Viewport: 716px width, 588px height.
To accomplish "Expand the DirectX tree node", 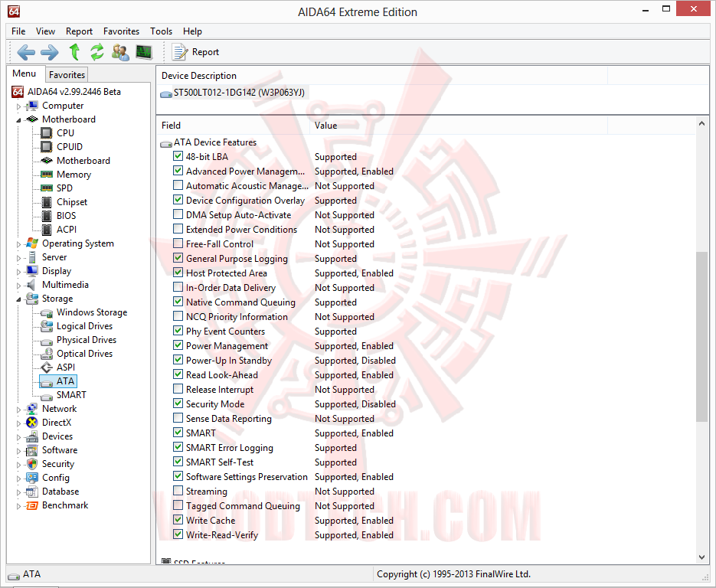I will [x=18, y=423].
